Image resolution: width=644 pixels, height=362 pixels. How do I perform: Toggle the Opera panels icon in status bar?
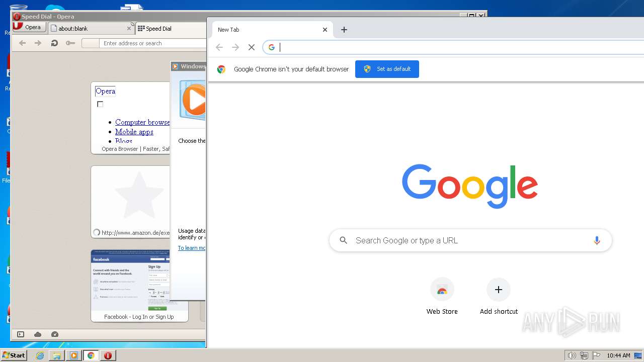tap(21, 334)
